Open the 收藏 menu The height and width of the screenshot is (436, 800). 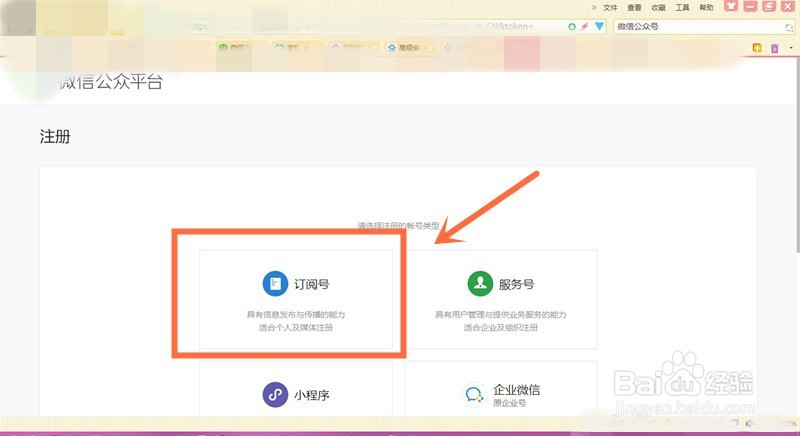(x=659, y=8)
